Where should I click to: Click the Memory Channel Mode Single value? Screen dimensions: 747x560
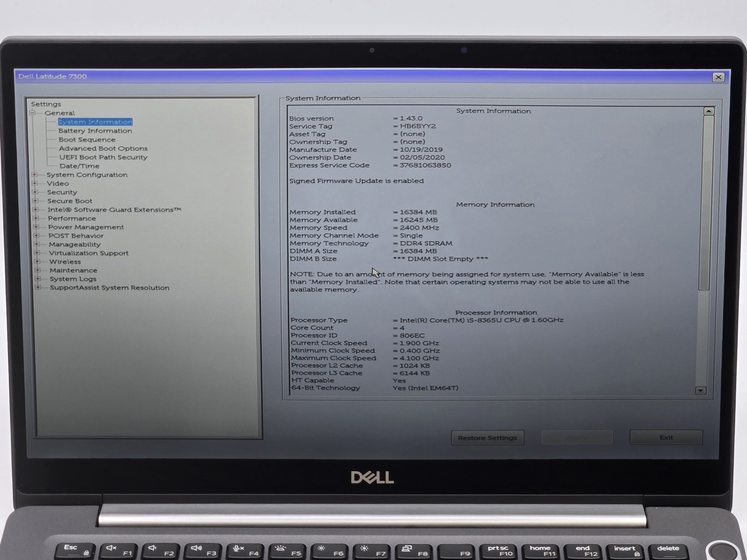411,236
